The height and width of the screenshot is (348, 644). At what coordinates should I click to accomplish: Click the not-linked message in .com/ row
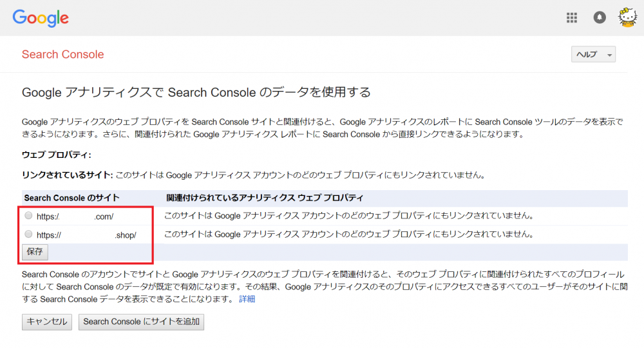(x=349, y=216)
